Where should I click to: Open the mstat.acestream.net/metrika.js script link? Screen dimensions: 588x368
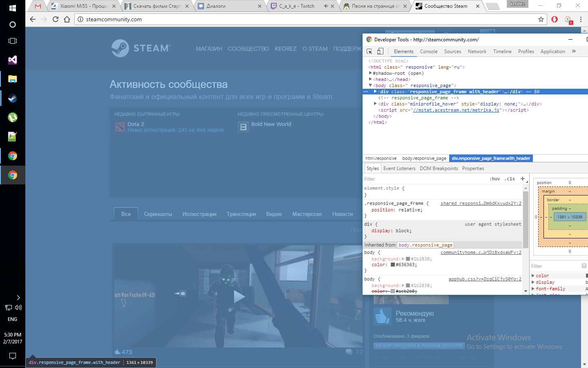[456, 110]
